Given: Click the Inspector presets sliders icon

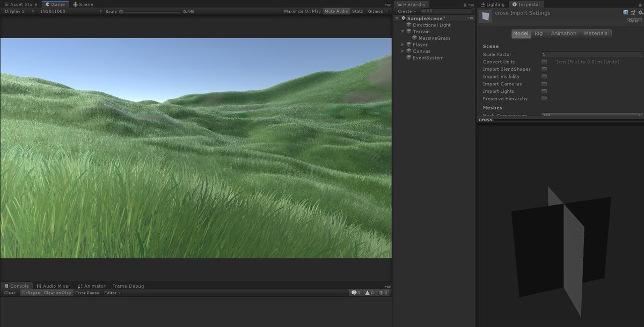Looking at the screenshot, I should tap(632, 12).
